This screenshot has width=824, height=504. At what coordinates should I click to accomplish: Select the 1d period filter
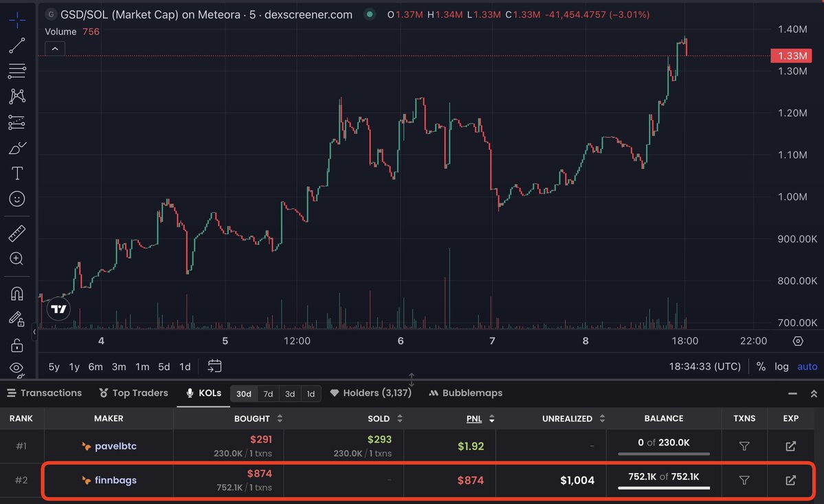click(311, 393)
